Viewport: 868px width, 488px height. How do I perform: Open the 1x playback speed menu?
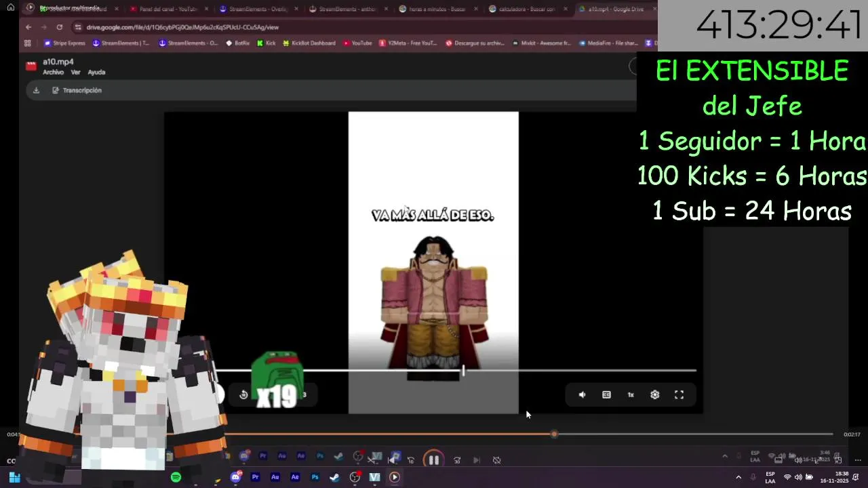631,394
